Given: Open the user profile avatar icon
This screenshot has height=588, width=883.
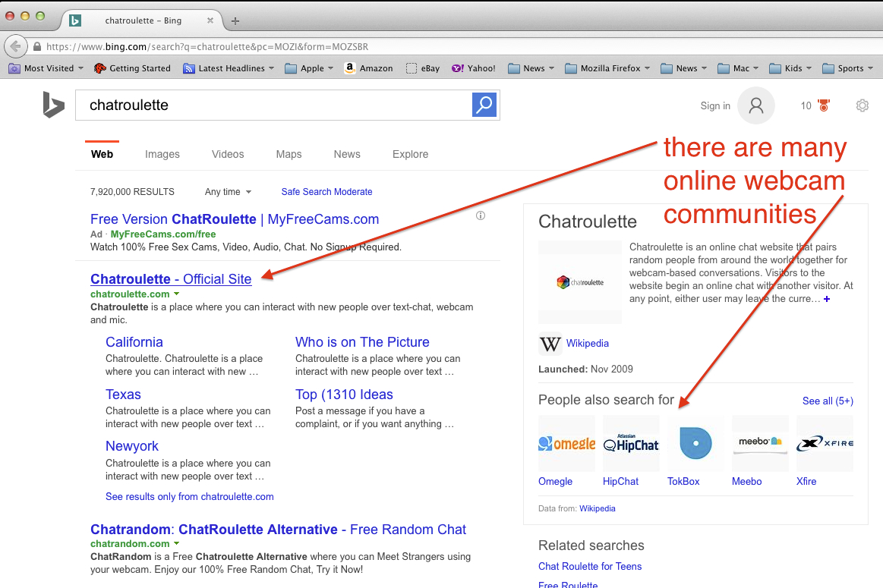Looking at the screenshot, I should pyautogui.click(x=756, y=105).
